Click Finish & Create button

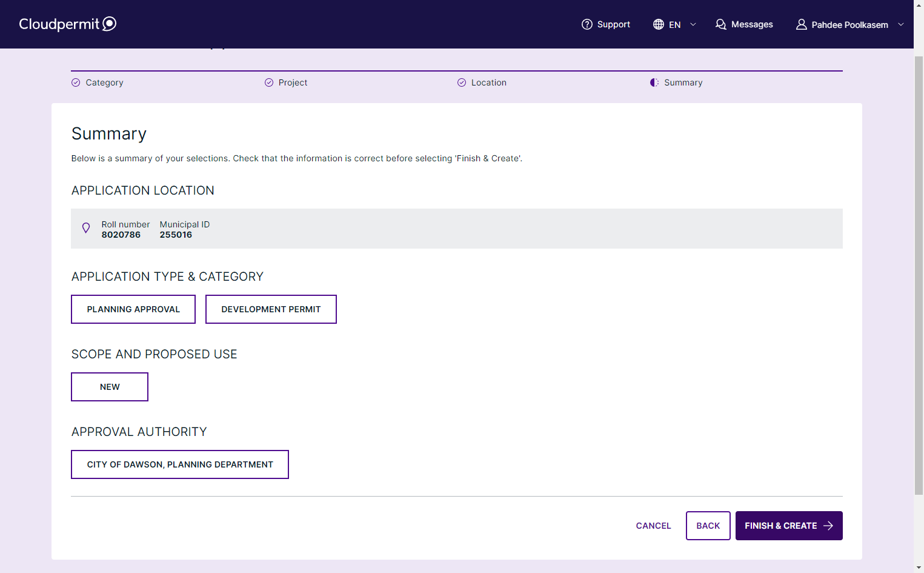click(x=789, y=526)
